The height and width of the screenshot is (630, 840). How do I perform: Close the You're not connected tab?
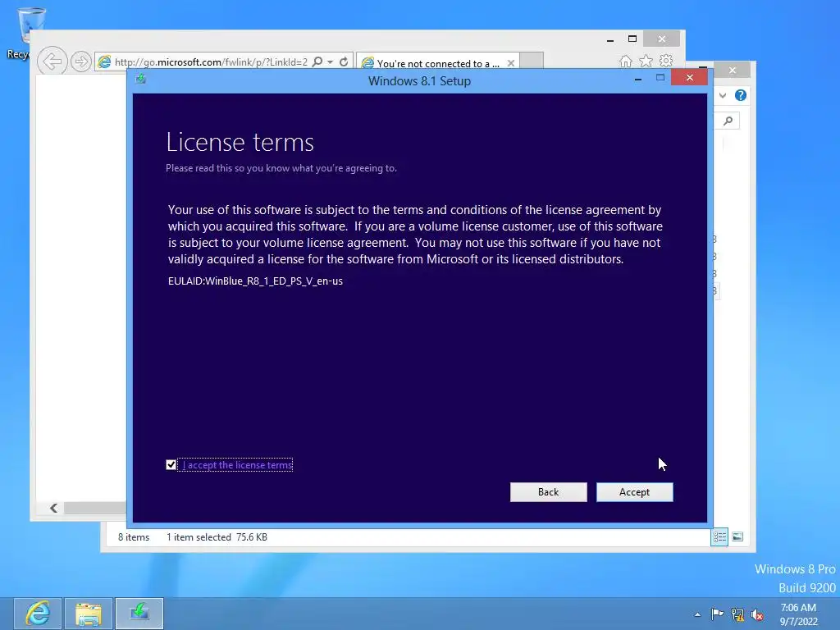point(510,63)
